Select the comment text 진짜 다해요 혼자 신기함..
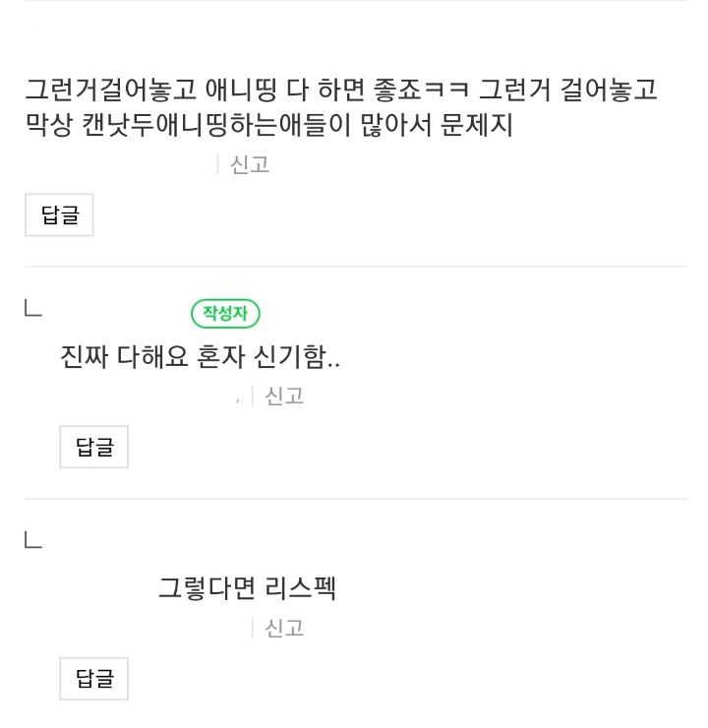 tap(201, 357)
